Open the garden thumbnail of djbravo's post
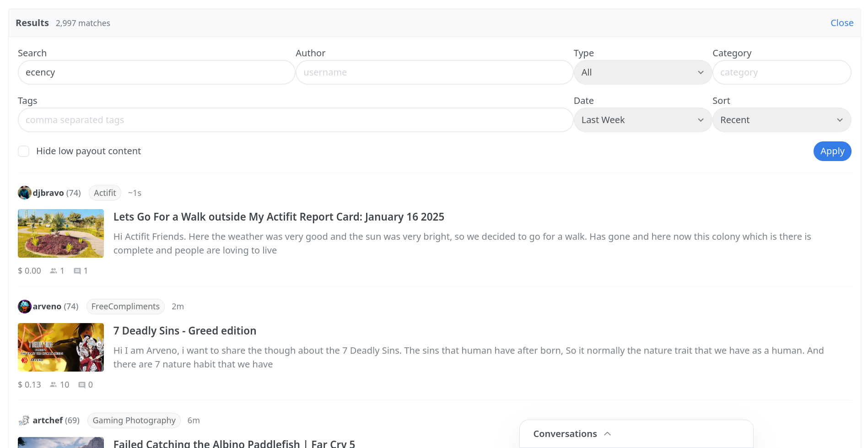 (61, 233)
